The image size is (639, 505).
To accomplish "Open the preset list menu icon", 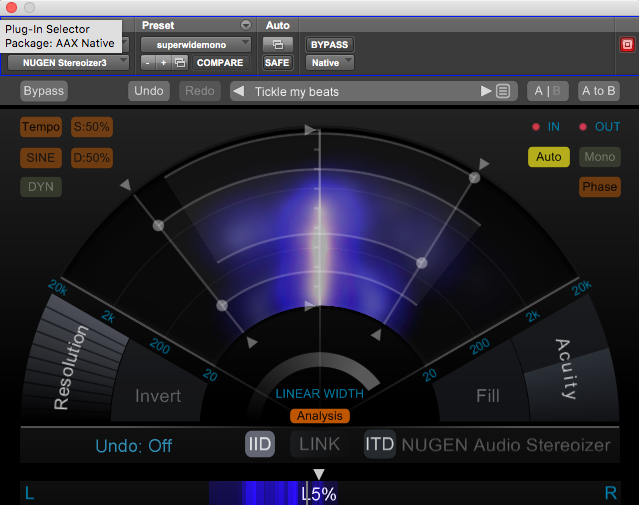I will (503, 91).
